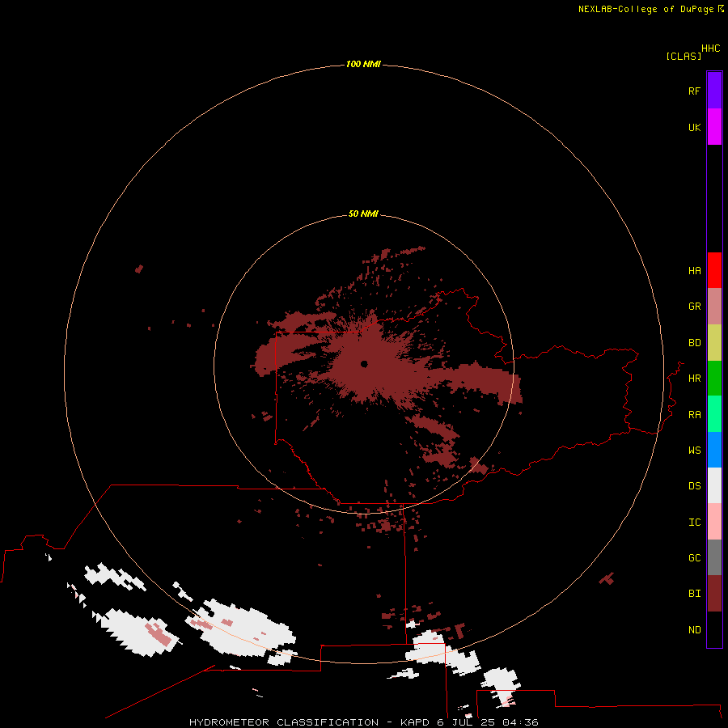Select the BD yellow legend block
This screenshot has width=728, height=728.
click(714, 343)
